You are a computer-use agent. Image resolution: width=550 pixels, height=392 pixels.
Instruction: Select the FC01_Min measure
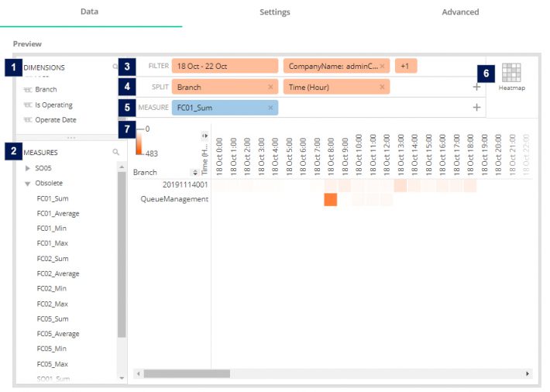coord(52,229)
